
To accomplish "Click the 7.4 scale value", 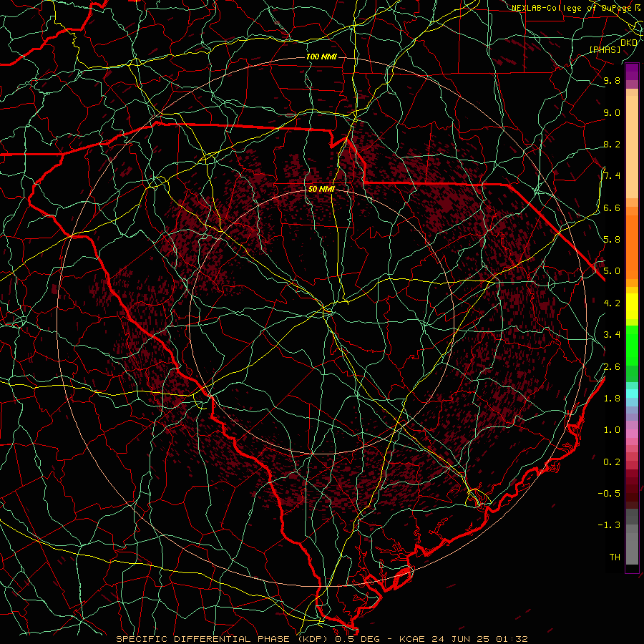I will point(612,176).
